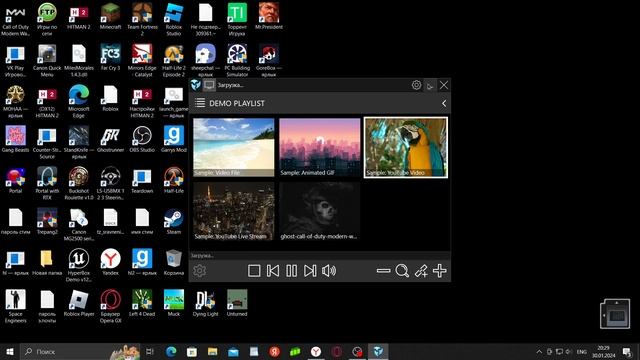Select the HyperBox Demo Unreal Engine shortcut

coord(79,265)
